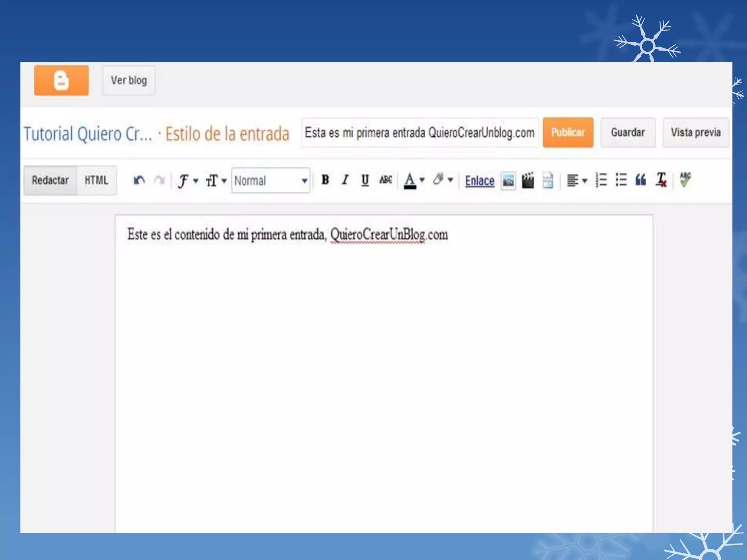Open the text alignment dropdown
The width and height of the screenshot is (747, 560).
[x=576, y=180]
